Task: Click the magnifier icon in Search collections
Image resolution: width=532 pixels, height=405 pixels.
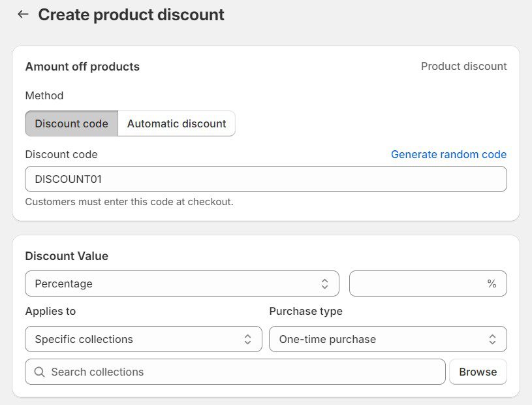Action: click(x=39, y=372)
